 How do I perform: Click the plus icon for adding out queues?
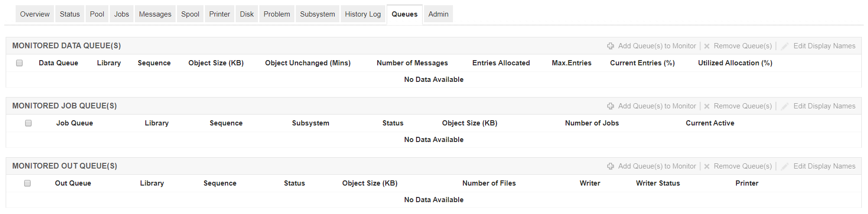(611, 166)
